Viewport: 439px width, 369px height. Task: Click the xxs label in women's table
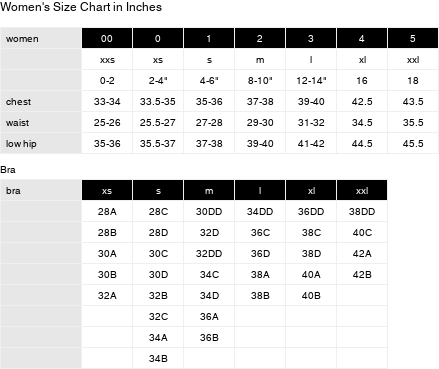tap(107, 60)
